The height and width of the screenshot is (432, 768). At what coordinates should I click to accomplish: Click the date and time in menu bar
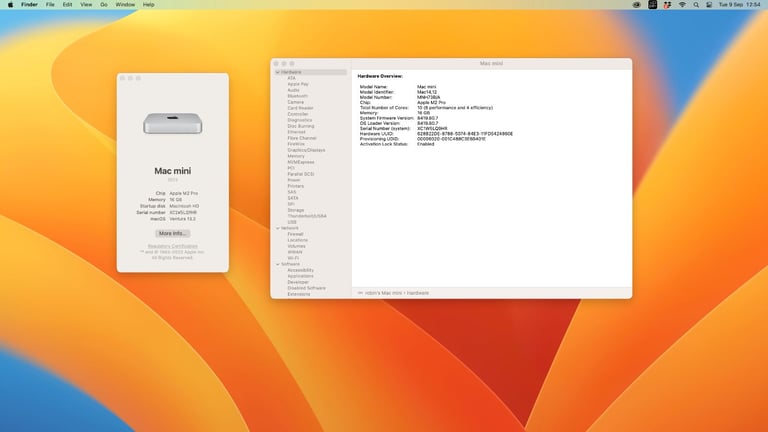click(x=739, y=4)
